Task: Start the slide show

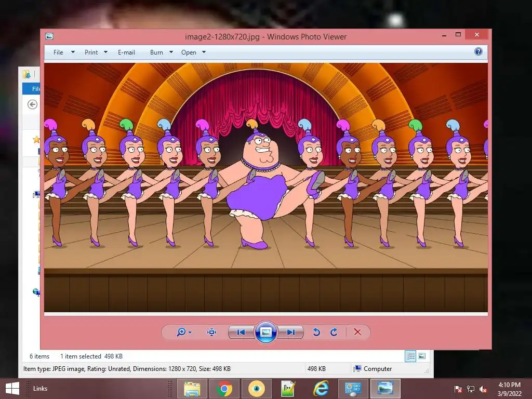Action: pos(265,332)
